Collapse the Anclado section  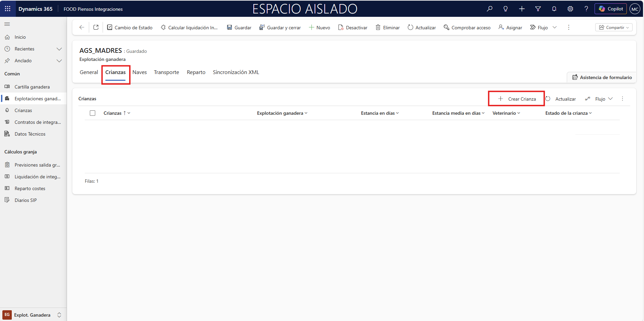click(59, 61)
